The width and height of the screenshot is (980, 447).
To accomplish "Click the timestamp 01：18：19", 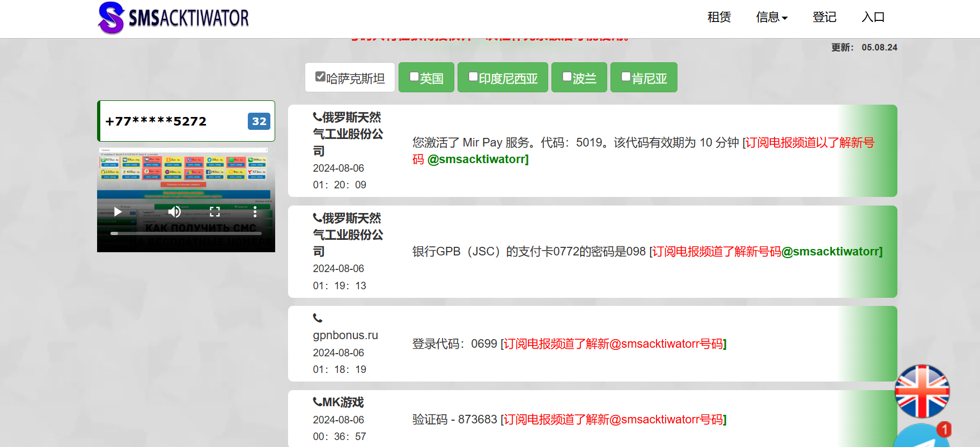I will (340, 370).
